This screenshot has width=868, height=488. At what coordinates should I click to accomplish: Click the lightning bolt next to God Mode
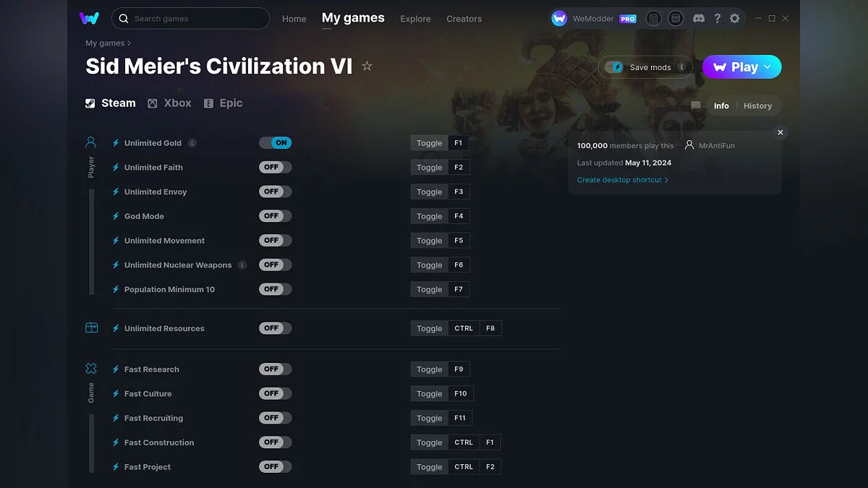point(116,215)
